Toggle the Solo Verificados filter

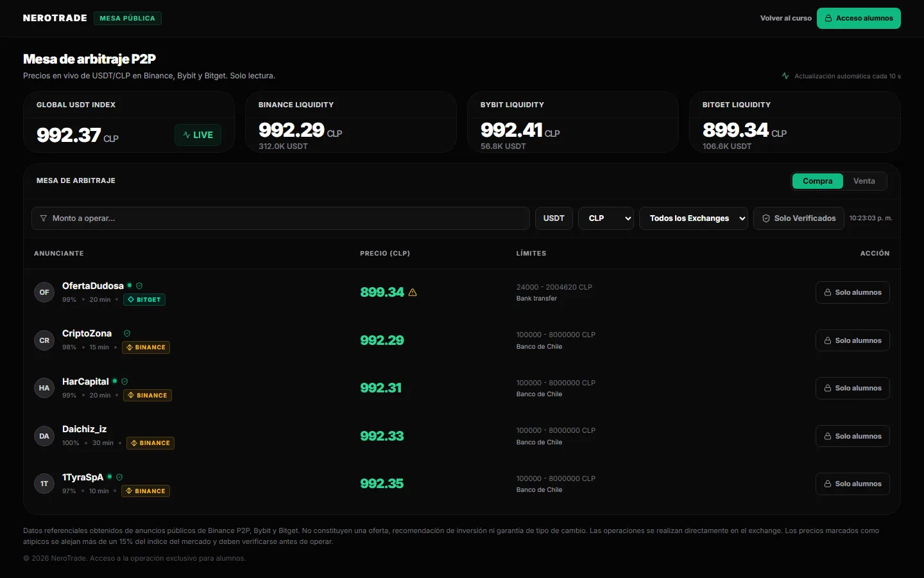click(799, 218)
